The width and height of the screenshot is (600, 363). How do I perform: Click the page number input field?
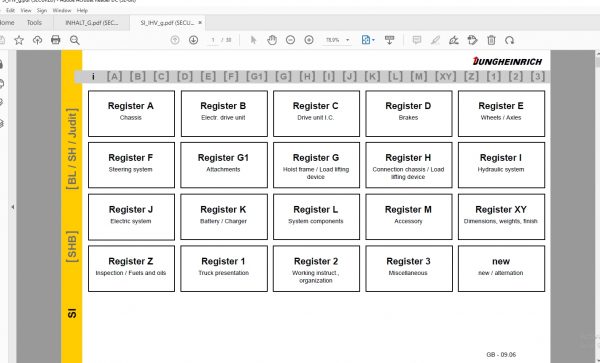click(x=213, y=40)
